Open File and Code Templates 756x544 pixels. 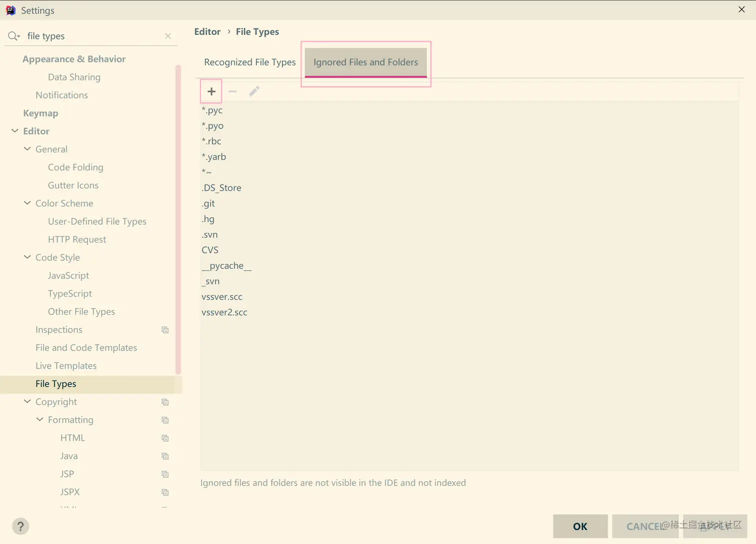click(86, 347)
